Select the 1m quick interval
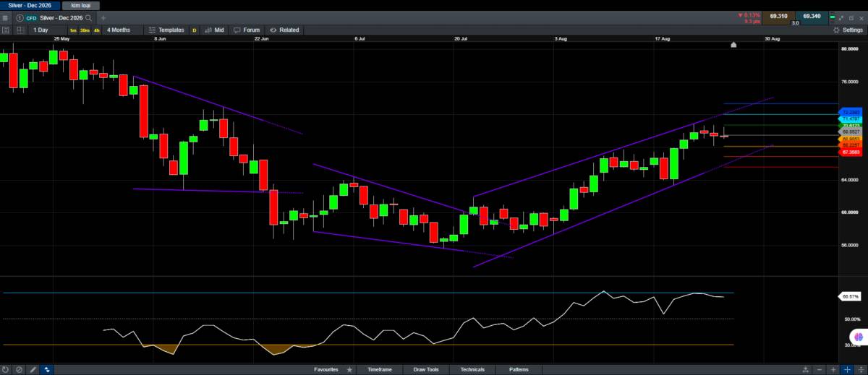Image resolution: width=868 pixels, height=375 pixels. pos(73,30)
